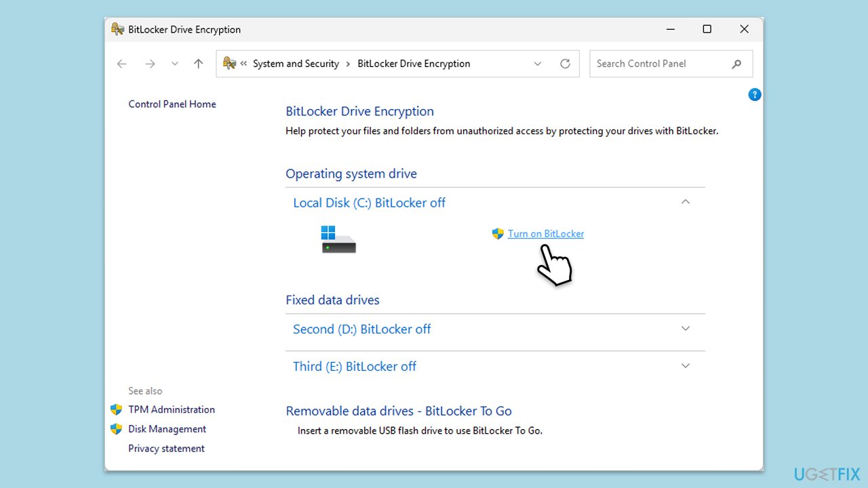Navigate up using the up arrow icon

click(x=197, y=63)
